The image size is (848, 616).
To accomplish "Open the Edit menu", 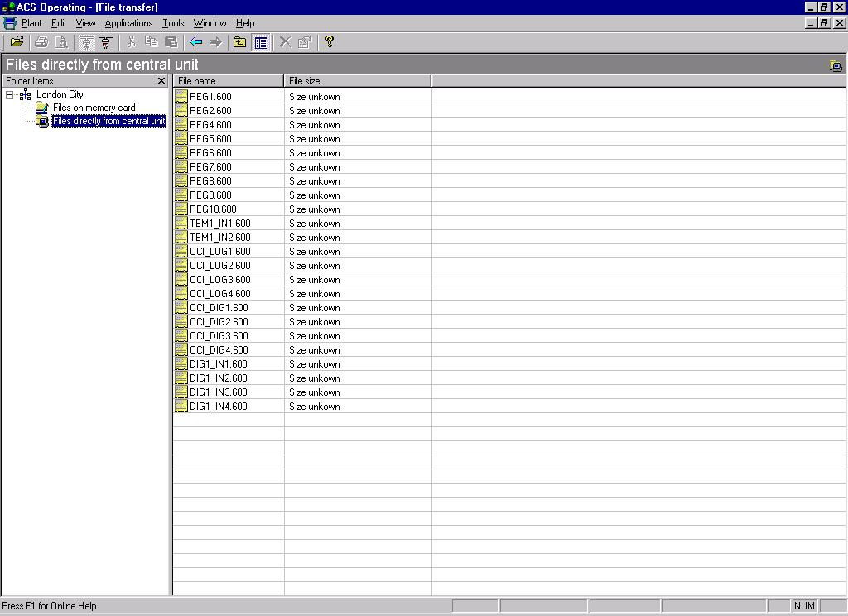I will pyautogui.click(x=59, y=23).
